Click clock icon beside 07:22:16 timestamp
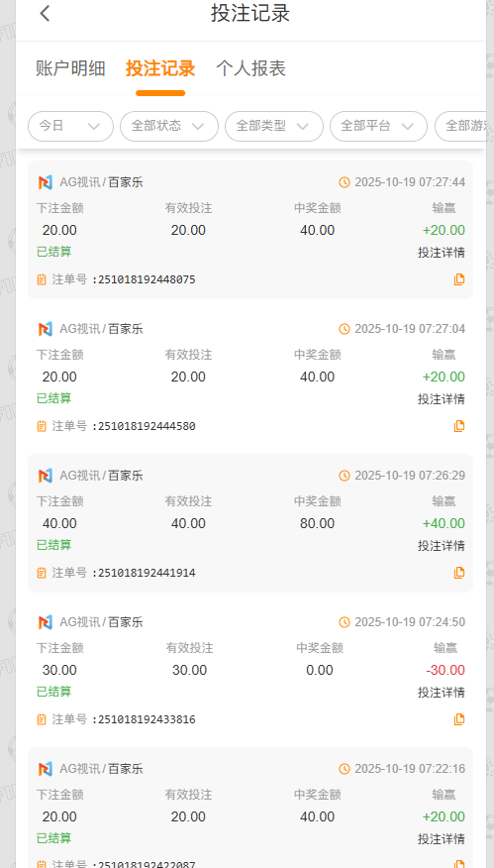This screenshot has height=868, width=494. 345,769
